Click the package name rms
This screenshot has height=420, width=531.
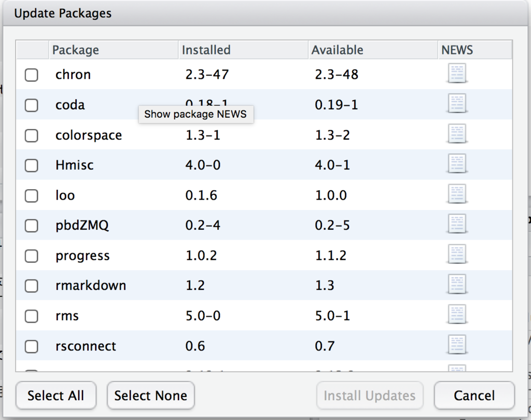click(67, 316)
